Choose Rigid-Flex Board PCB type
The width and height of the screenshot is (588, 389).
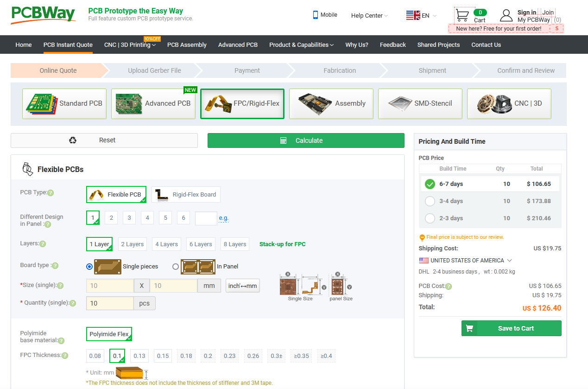click(x=186, y=195)
